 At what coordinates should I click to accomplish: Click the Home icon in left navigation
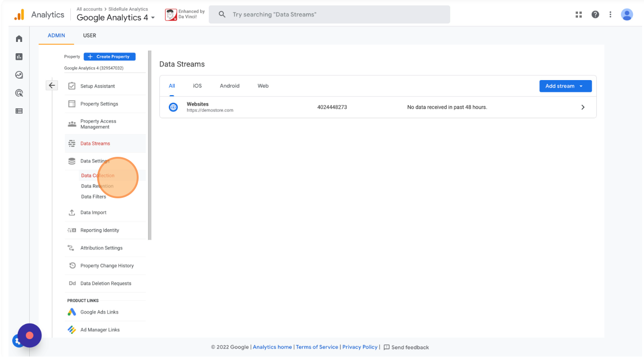(19, 39)
